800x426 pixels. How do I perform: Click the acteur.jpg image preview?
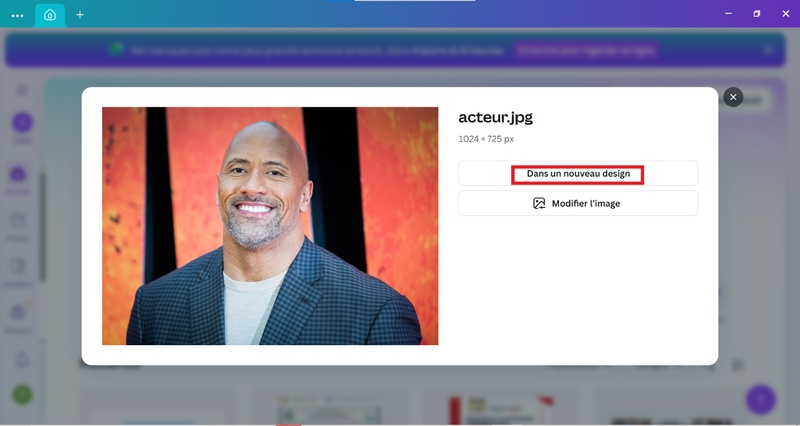[x=270, y=226]
